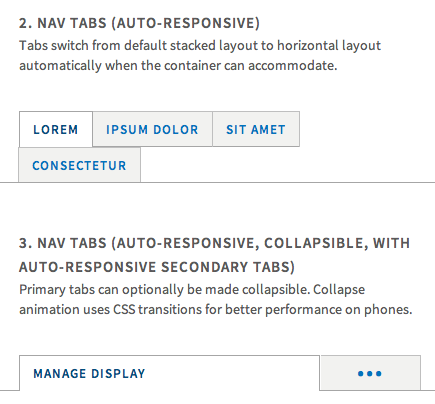Image resolution: width=435 pixels, height=404 pixels.
Task: Click the 'AUTO-RESPONSIVE SECONDARY TABS)' heading line
Action: (157, 267)
